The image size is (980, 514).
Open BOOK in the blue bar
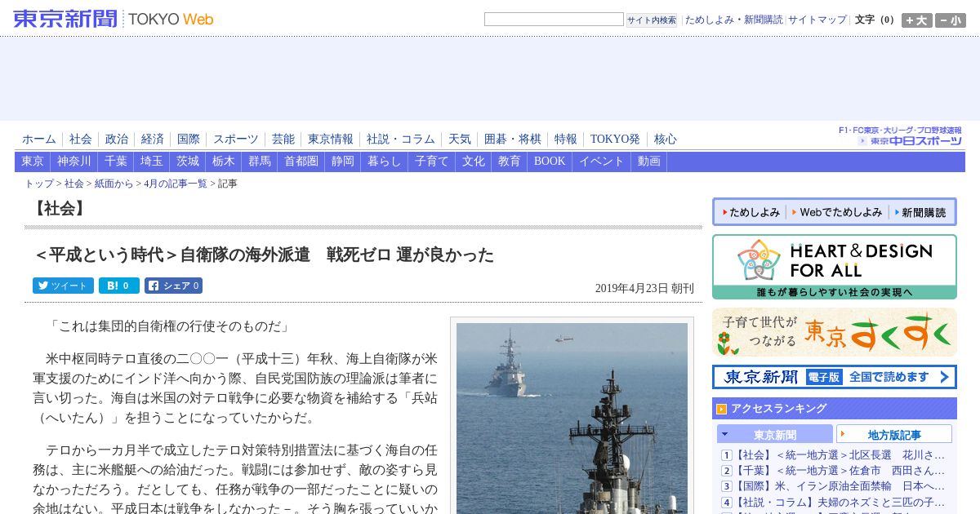click(x=550, y=162)
